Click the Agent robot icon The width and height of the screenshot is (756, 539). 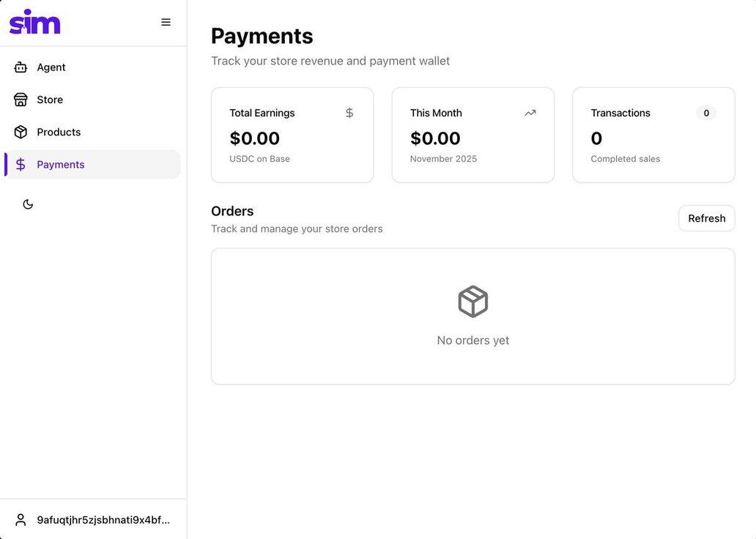coord(21,67)
